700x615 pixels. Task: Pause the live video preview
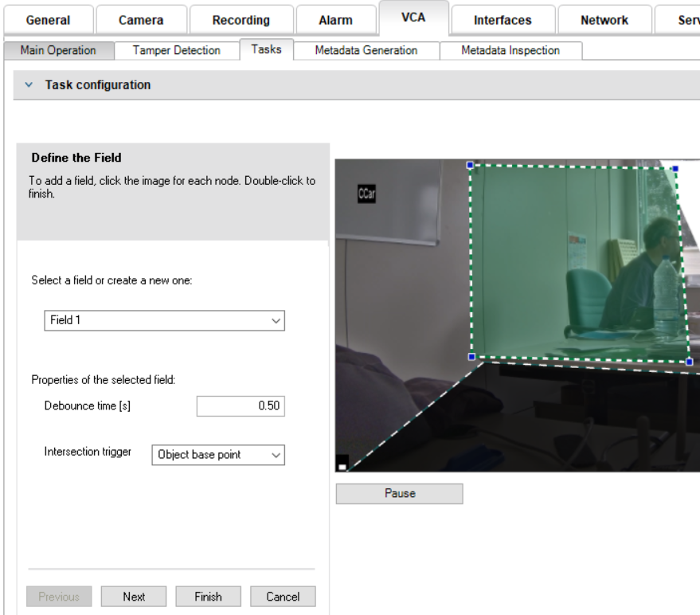399,493
